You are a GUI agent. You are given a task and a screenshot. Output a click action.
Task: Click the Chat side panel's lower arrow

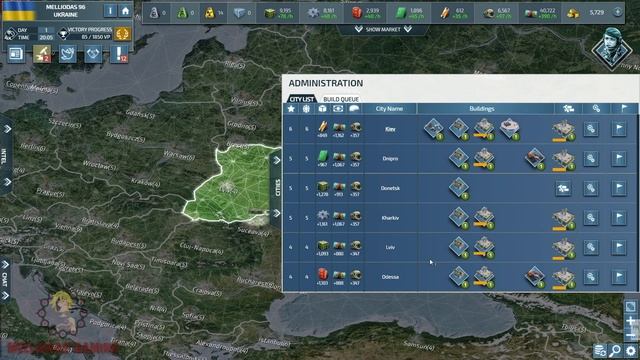[x=5, y=295]
